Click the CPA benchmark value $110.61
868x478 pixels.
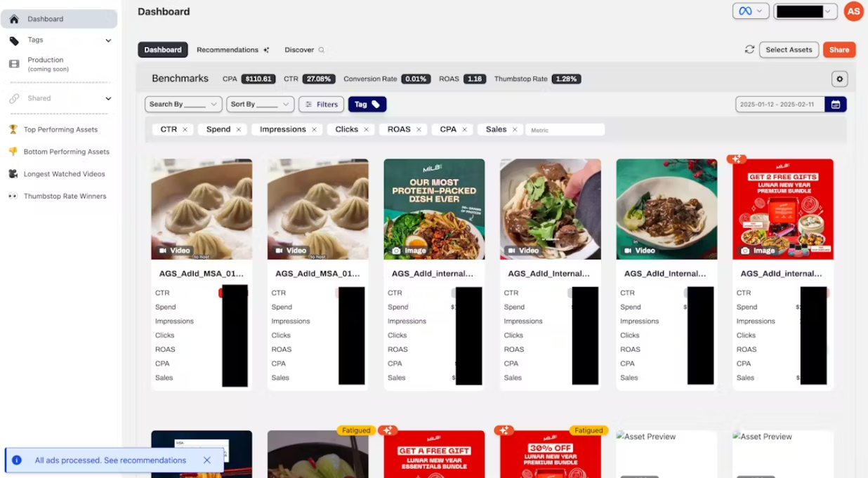click(x=258, y=79)
